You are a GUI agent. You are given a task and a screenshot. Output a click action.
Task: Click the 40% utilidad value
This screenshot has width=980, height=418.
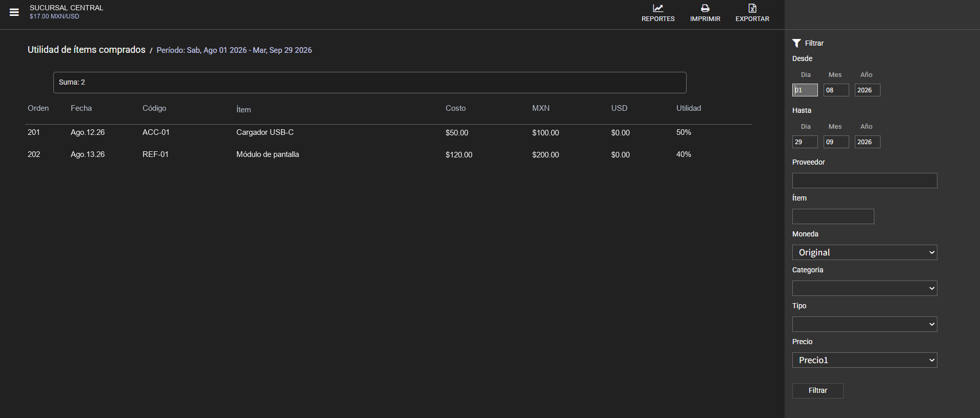(x=684, y=154)
